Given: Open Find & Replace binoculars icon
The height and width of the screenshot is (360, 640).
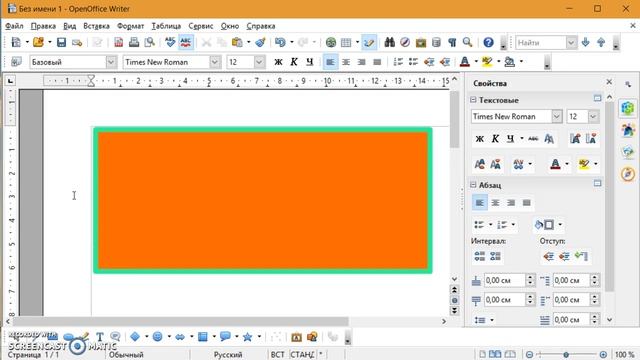Looking at the screenshot, I should point(389,42).
